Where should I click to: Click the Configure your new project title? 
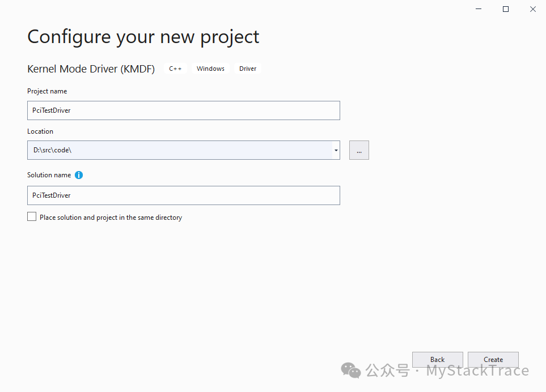[x=143, y=36]
